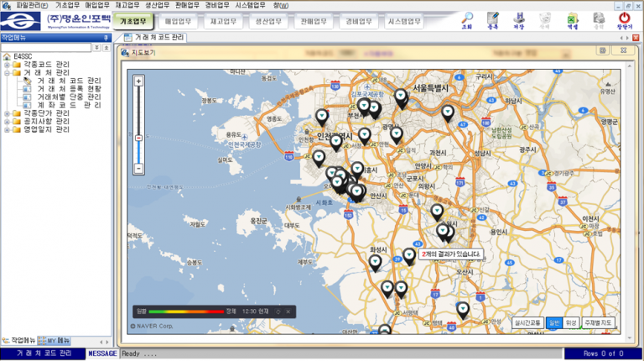Click the red close-tab X icon
The image size is (644, 361).
(x=636, y=38)
